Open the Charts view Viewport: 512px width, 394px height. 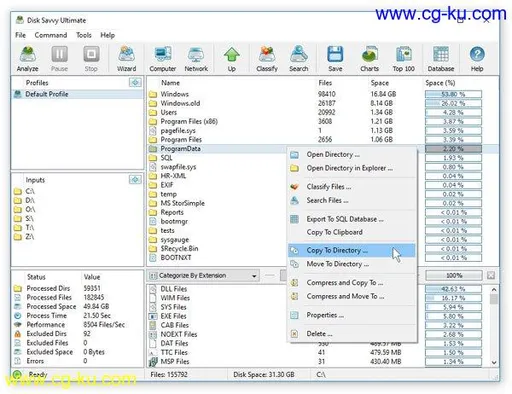(369, 59)
